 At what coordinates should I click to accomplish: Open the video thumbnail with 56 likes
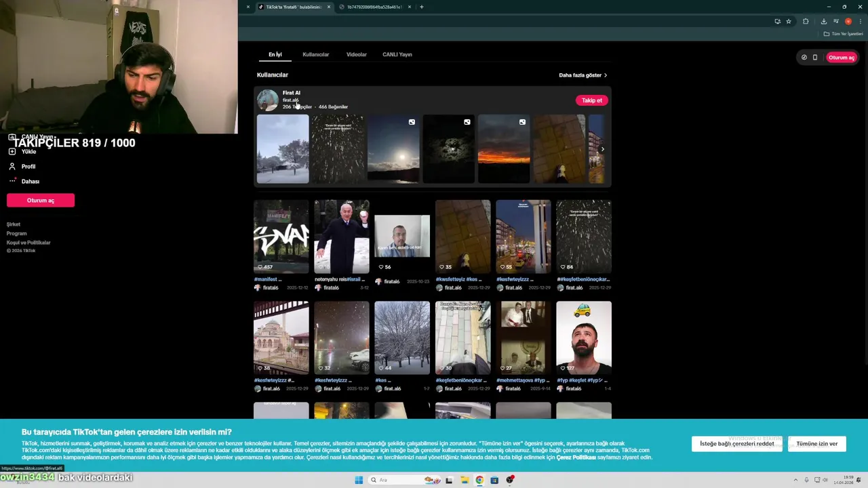click(x=402, y=236)
